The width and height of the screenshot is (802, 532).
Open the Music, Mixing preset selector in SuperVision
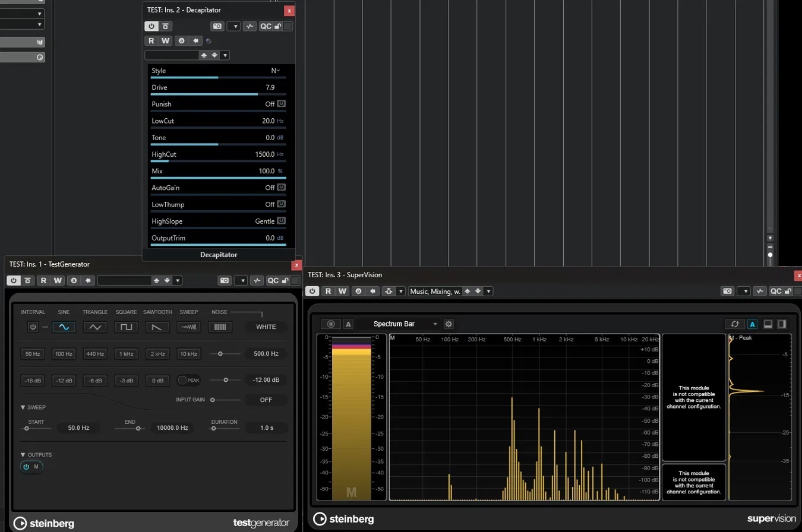pos(434,292)
